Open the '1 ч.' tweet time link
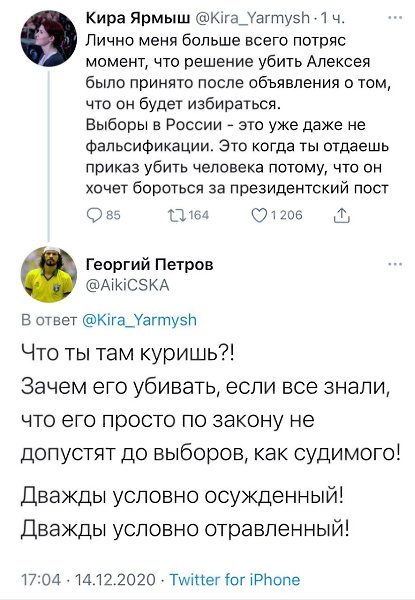Viewport: 415px width, 600px height. 333,18
